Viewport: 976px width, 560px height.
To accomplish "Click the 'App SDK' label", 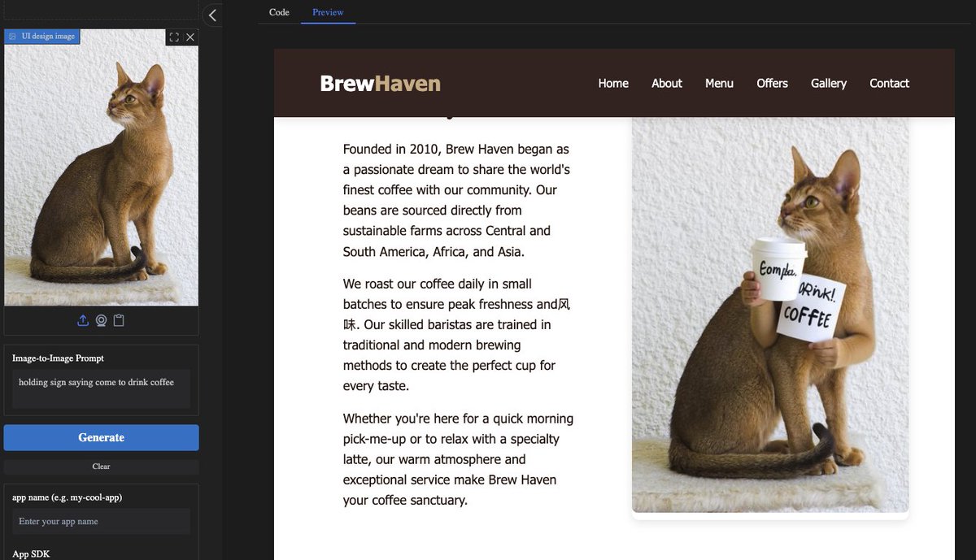I will point(31,554).
